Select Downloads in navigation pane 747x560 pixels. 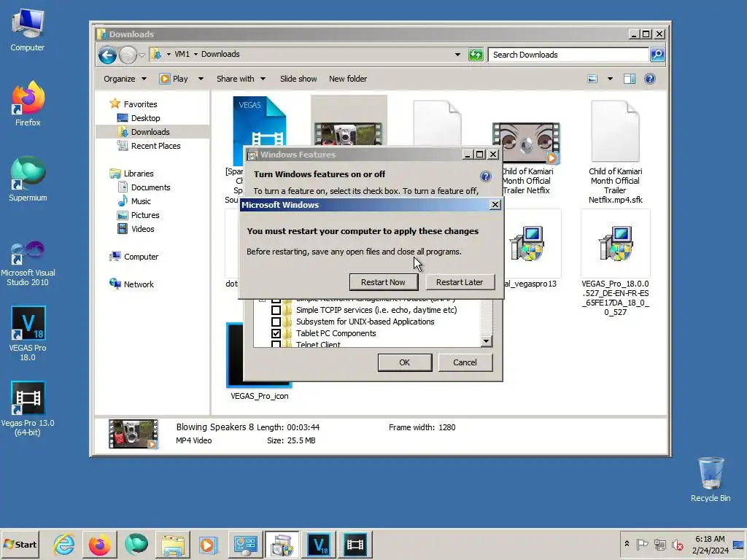150,132
